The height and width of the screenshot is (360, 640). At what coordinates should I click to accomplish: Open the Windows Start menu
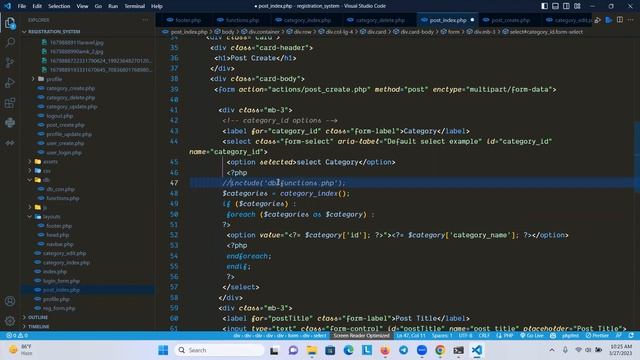click(x=163, y=350)
